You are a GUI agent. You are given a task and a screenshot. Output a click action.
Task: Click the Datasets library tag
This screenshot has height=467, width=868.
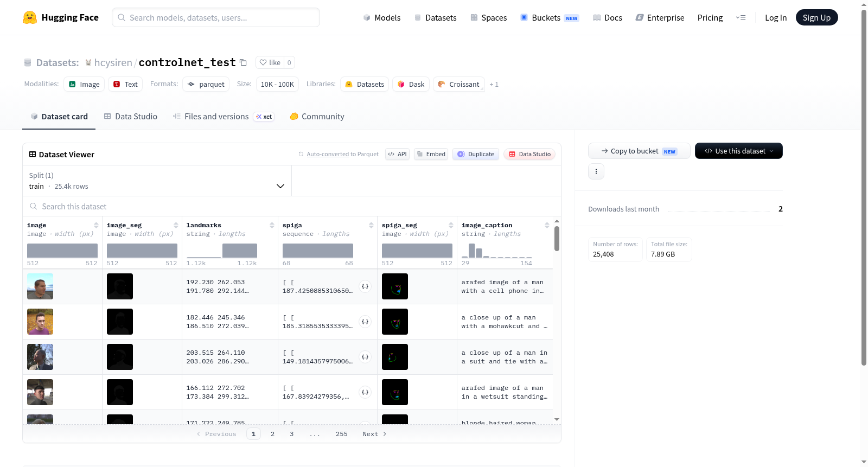(x=365, y=84)
